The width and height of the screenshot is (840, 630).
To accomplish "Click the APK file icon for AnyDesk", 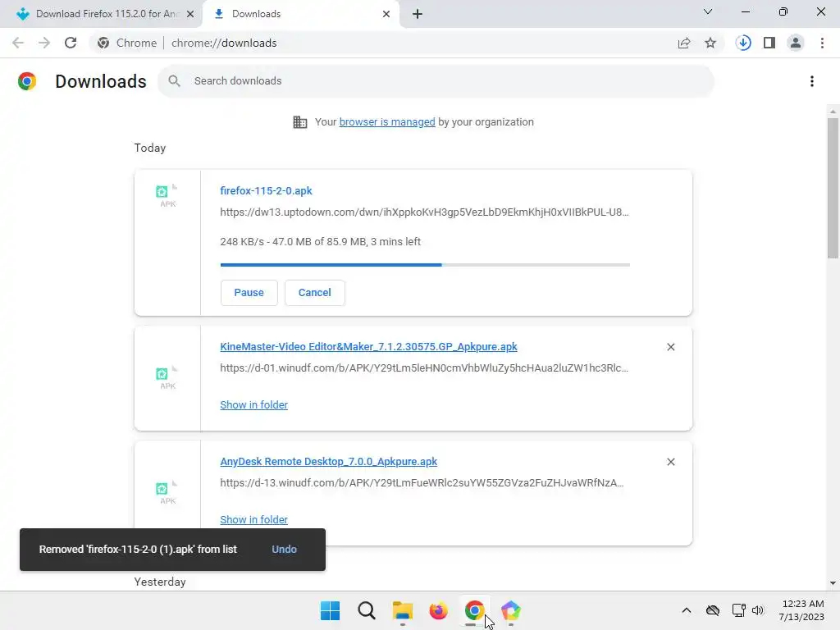I will pos(167,493).
